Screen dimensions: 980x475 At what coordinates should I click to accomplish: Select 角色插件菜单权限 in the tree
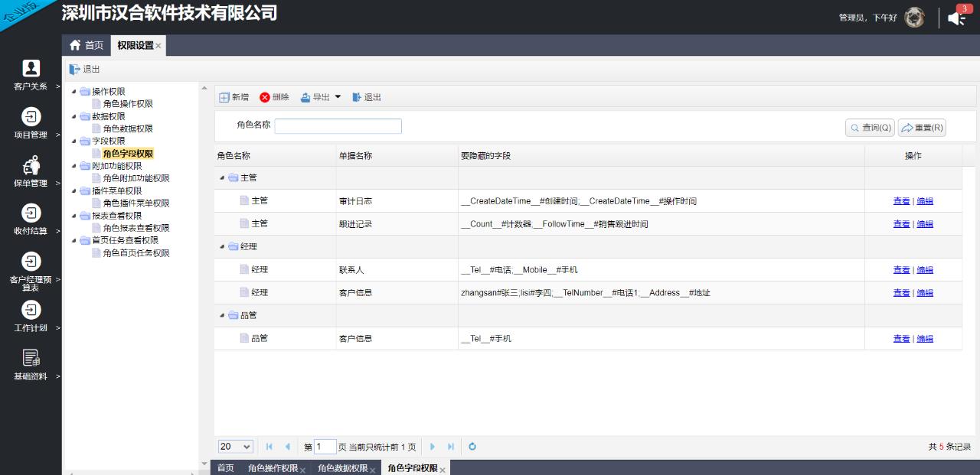[136, 203]
